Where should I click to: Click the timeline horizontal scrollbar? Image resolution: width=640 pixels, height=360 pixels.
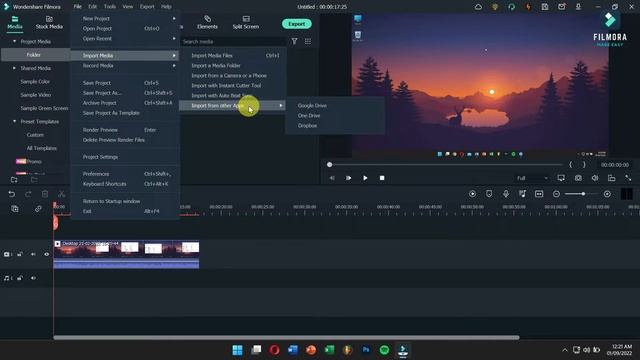click(286, 338)
